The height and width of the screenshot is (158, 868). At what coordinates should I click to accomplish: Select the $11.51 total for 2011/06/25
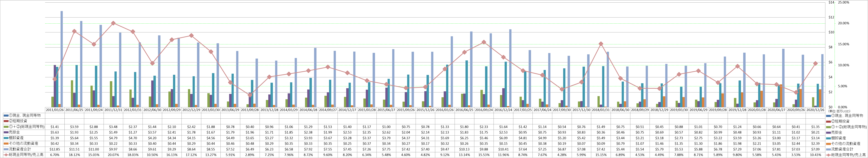click(x=74, y=149)
